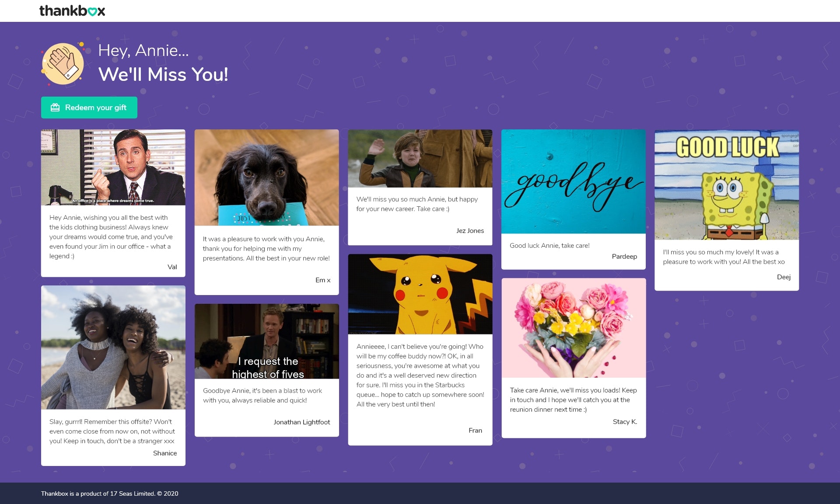The image size is (840, 504).
Task: Click Stacy K.'s reunion dinner message
Action: (573, 400)
